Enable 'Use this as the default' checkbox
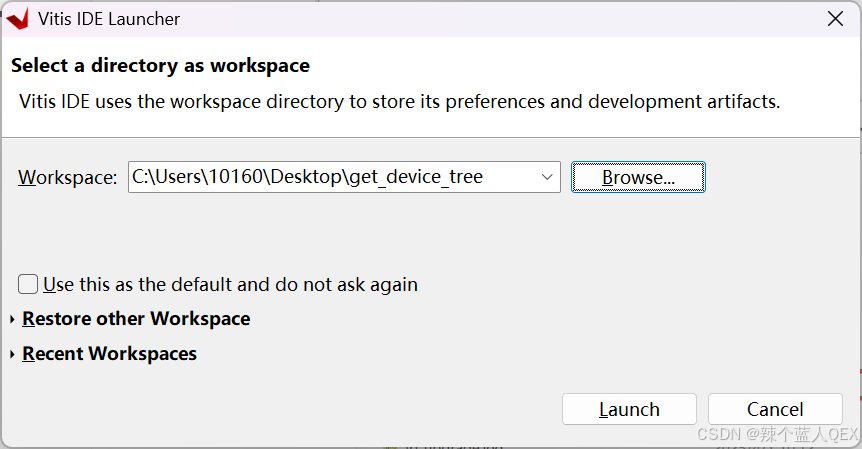Viewport: 862px width, 449px height. [28, 285]
